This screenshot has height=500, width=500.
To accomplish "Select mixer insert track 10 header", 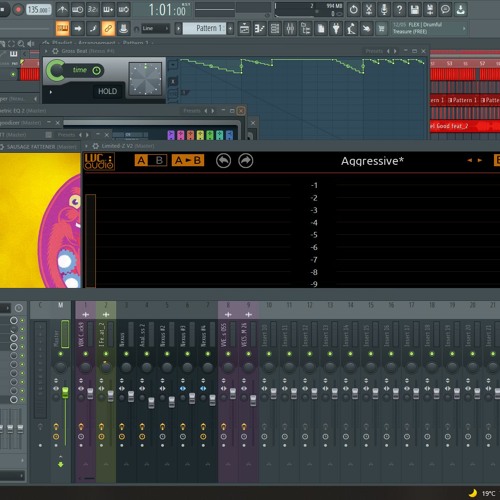I will point(269,310).
